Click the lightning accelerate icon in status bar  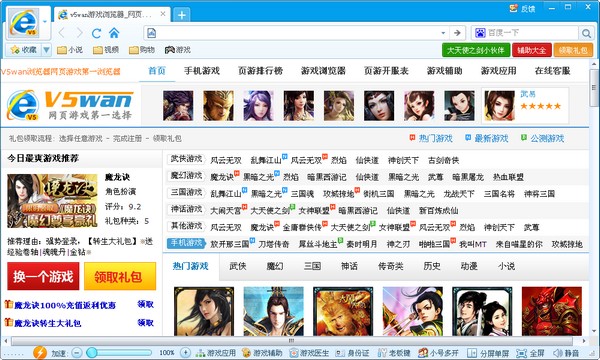tap(40, 352)
